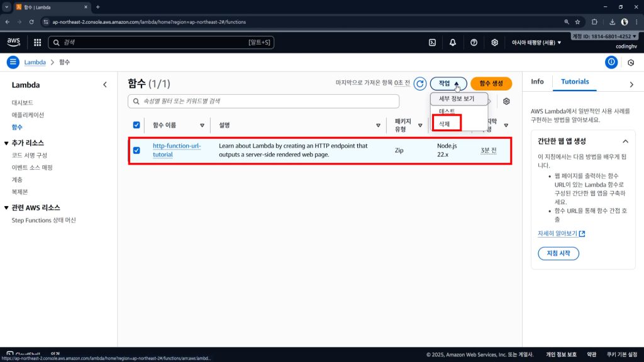The width and height of the screenshot is (644, 362).
Task: Click the 지침 시작 button
Action: (558, 254)
